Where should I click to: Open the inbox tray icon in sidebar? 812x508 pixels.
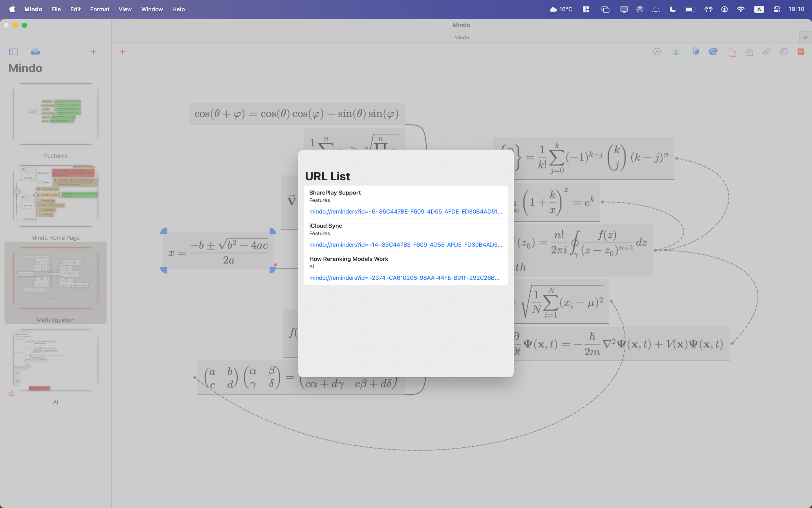tap(35, 52)
